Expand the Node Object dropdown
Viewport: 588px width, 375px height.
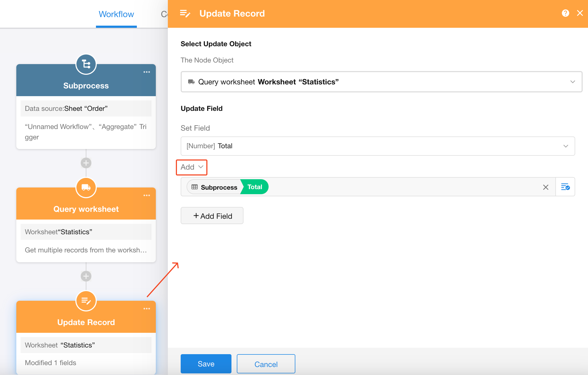[381, 82]
